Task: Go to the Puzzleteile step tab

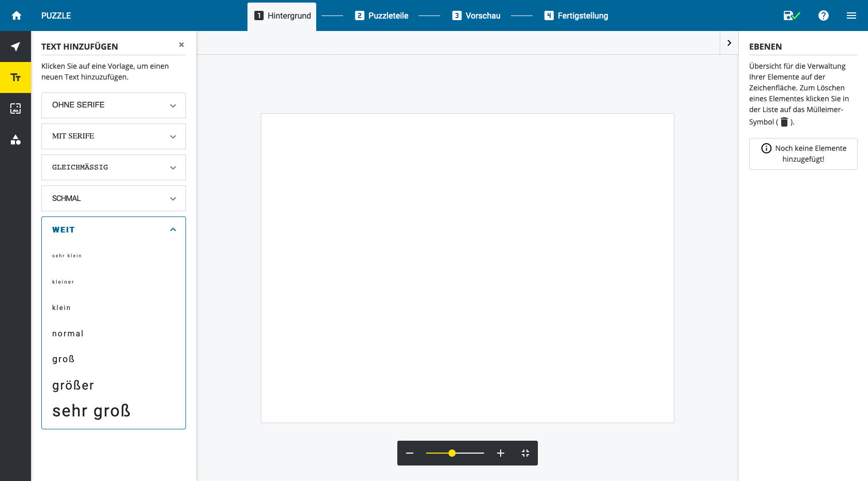Action: (382, 15)
